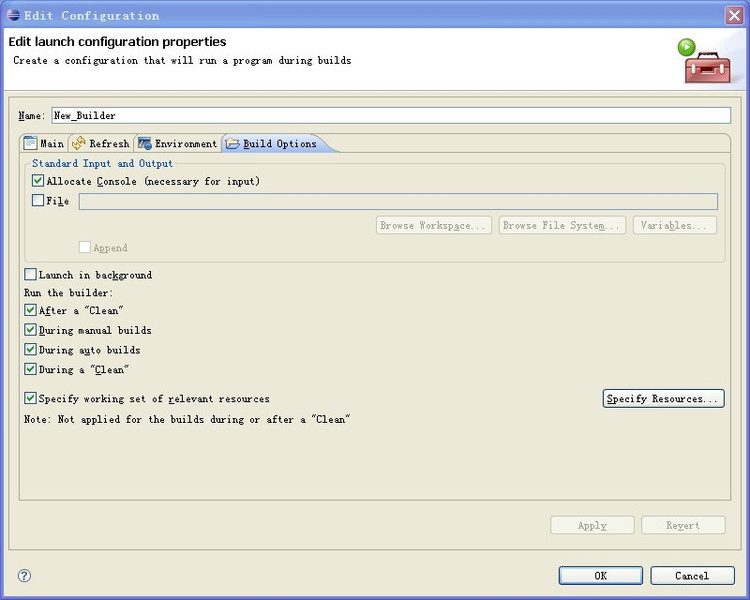The width and height of the screenshot is (750, 600).
Task: Cancel the configuration dialog
Action: [x=692, y=576]
